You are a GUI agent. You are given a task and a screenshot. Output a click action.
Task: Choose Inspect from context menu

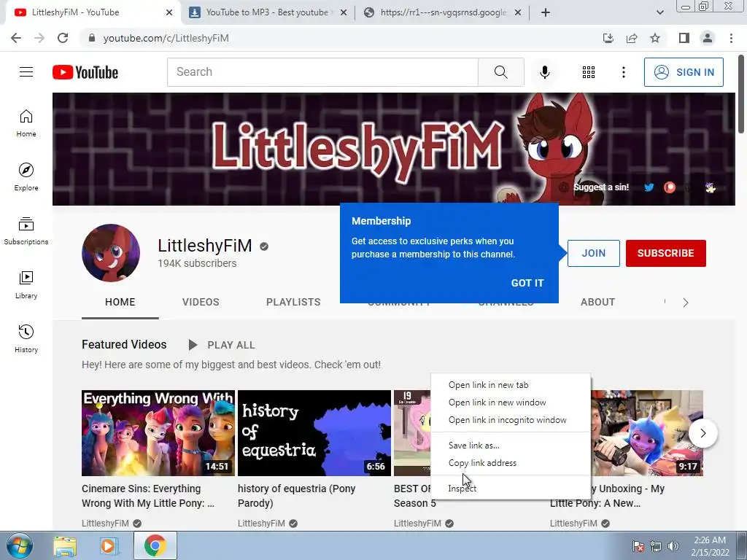(511, 488)
